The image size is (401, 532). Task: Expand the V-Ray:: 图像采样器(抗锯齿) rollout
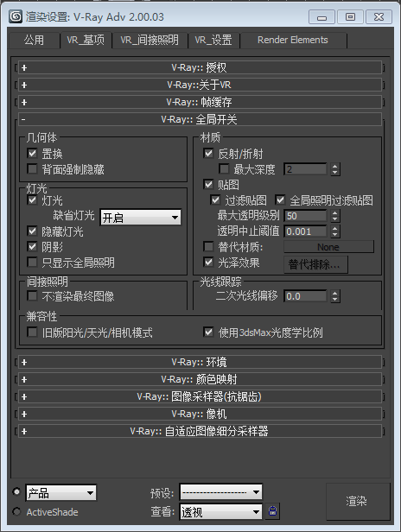[x=200, y=396]
